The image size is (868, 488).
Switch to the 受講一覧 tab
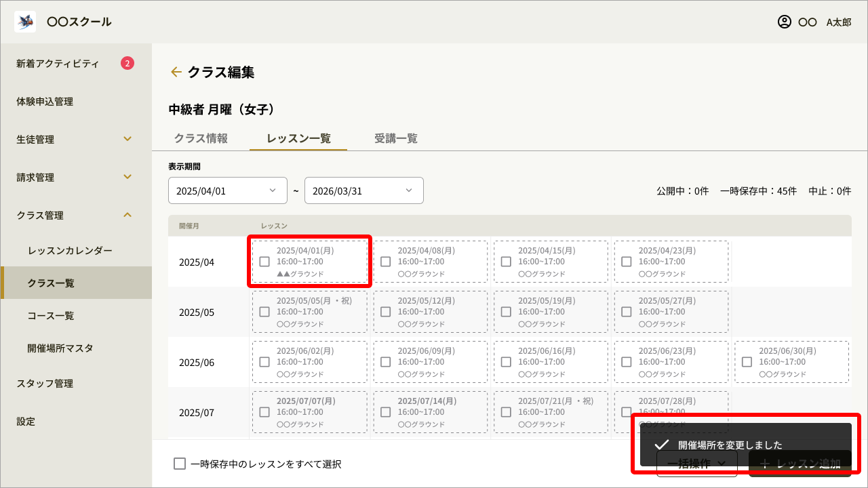396,138
